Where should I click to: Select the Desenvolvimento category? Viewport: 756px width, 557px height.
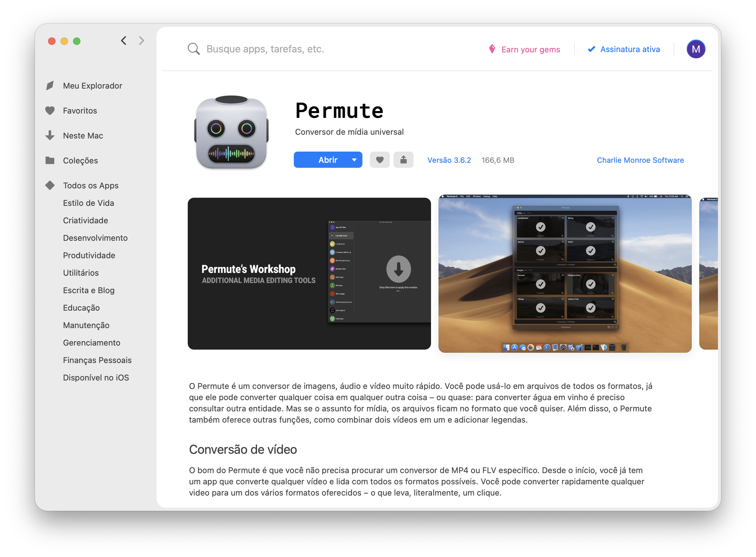tap(95, 238)
